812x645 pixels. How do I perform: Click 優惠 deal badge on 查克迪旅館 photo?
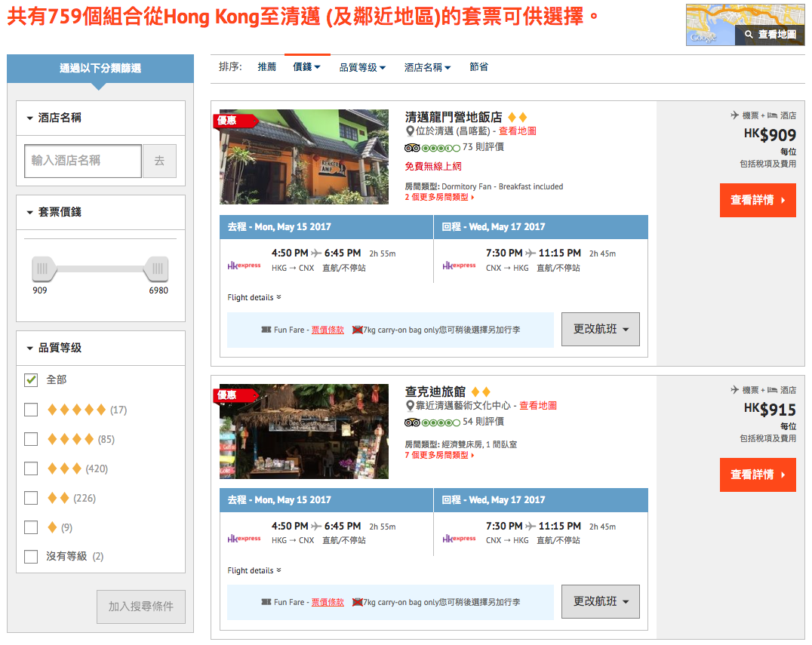[235, 395]
